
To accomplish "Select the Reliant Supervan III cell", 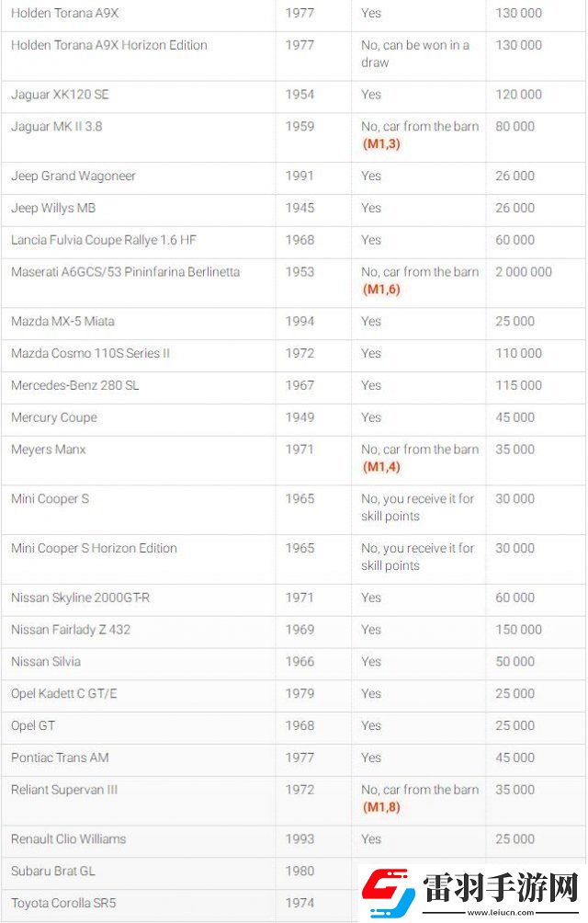I will coord(64,790).
